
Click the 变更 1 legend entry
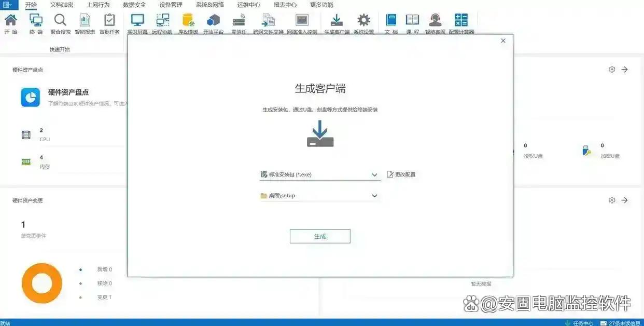coord(104,297)
